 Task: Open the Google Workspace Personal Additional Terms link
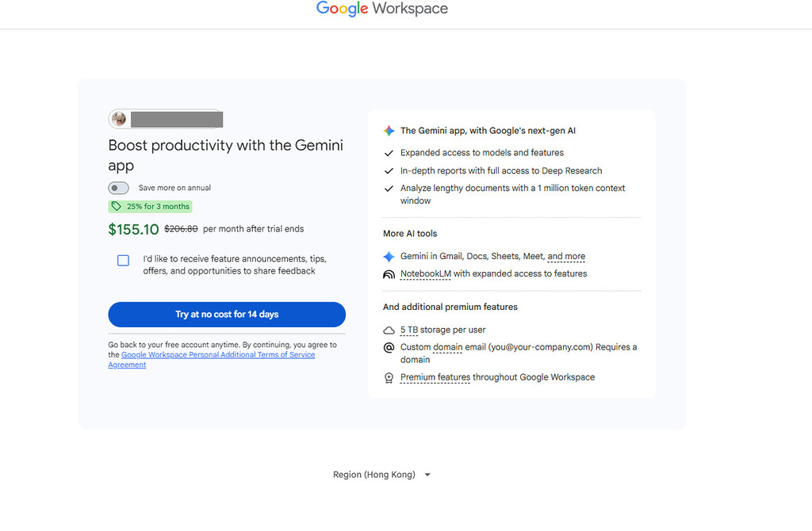coord(218,354)
